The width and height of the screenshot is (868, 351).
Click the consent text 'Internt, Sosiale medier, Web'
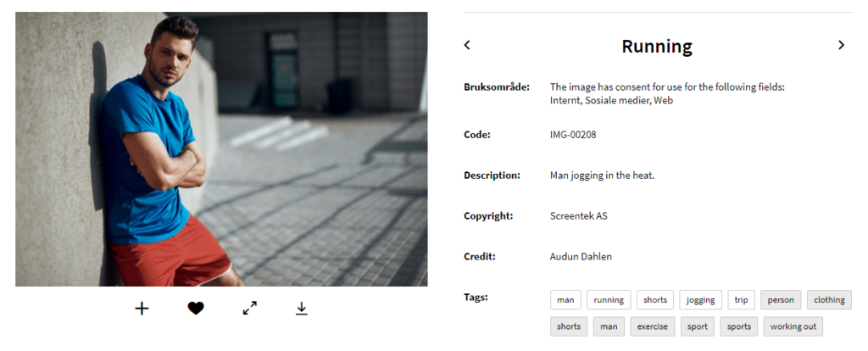[x=611, y=101]
